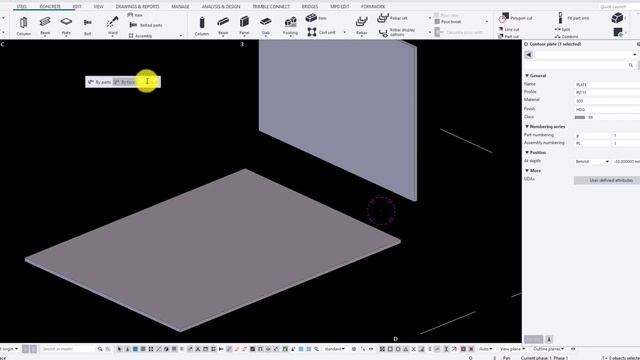Open the VIEW ribbon tab
The image size is (640, 360).
(x=98, y=7)
